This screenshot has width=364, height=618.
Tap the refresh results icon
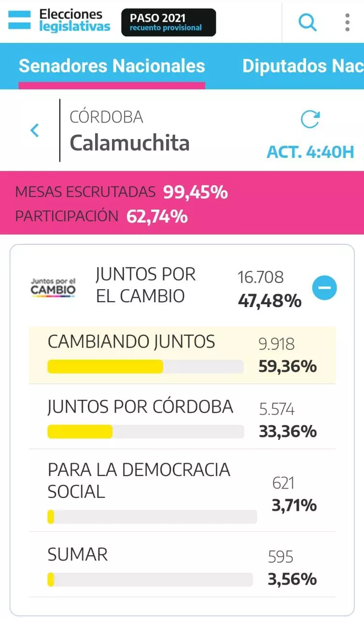[310, 119]
